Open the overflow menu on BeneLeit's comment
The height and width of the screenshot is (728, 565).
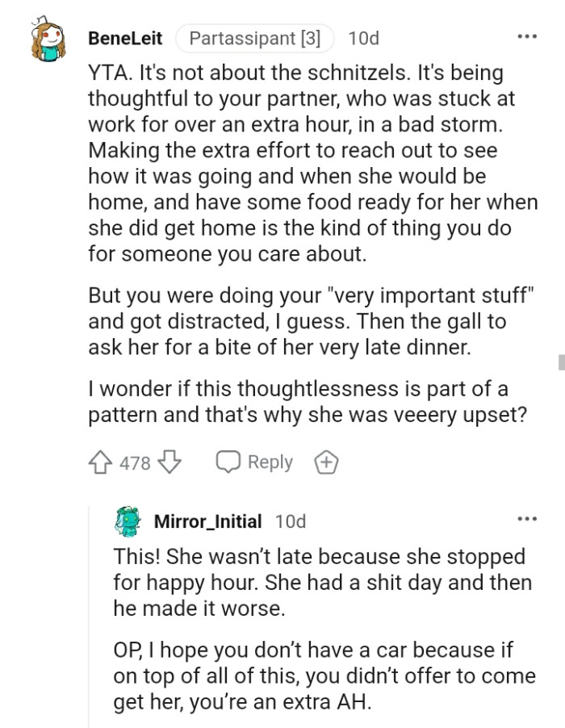tap(528, 36)
